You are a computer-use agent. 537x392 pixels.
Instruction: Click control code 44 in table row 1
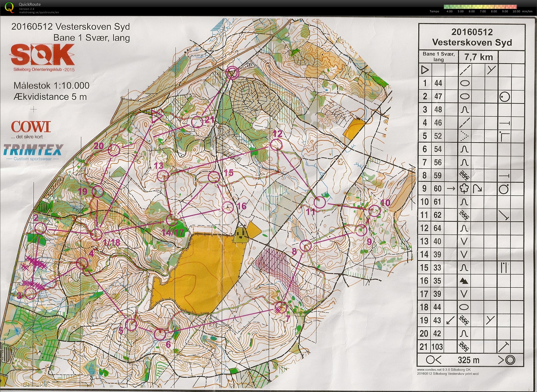438,83
